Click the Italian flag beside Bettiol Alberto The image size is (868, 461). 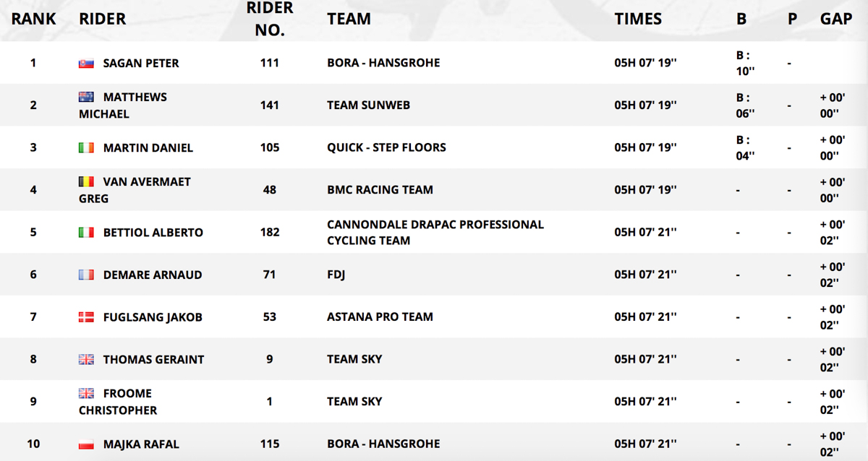(x=87, y=233)
